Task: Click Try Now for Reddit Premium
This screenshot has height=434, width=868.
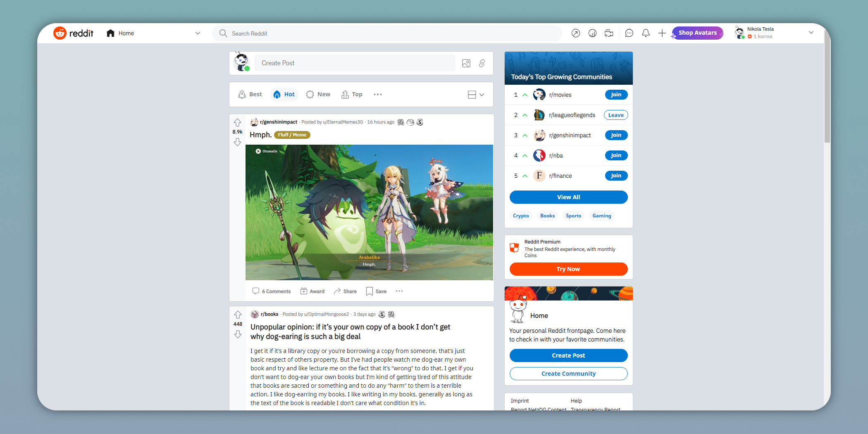Action: pyautogui.click(x=568, y=269)
